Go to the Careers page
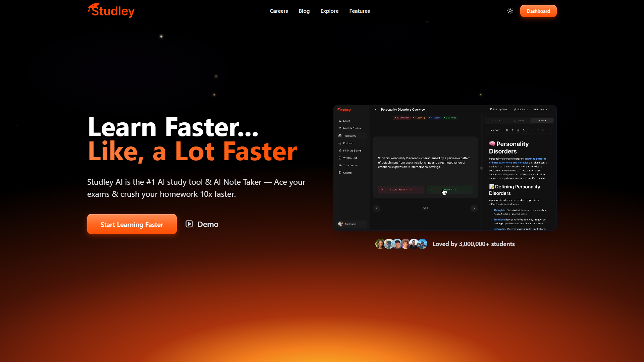Viewport: 644px width, 362px height. click(x=279, y=11)
